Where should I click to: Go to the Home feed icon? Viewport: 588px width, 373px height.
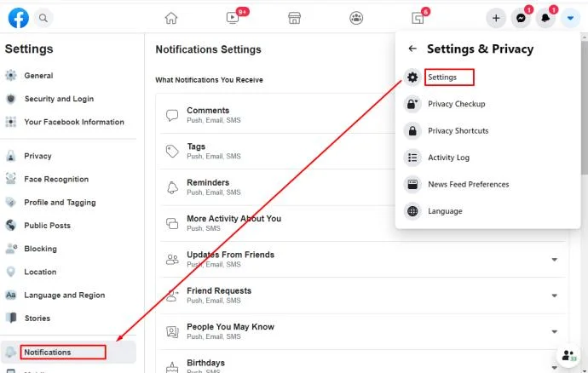point(171,18)
